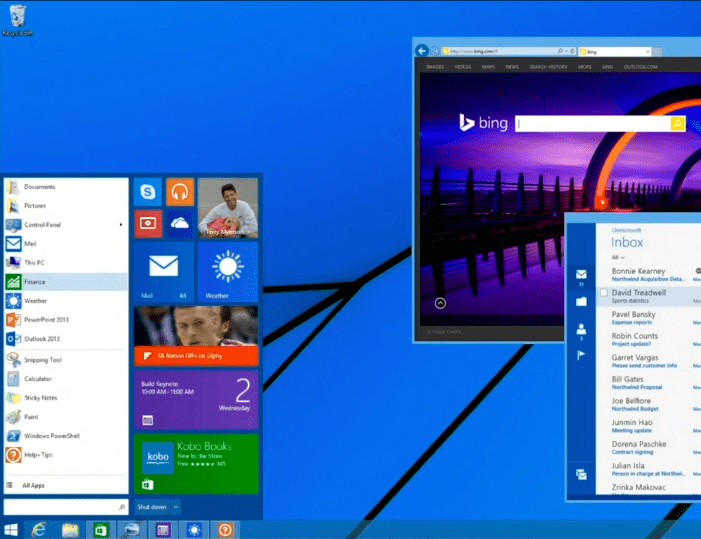The width and height of the screenshot is (701, 539).
Task: Open the red Video tile
Action: click(148, 223)
